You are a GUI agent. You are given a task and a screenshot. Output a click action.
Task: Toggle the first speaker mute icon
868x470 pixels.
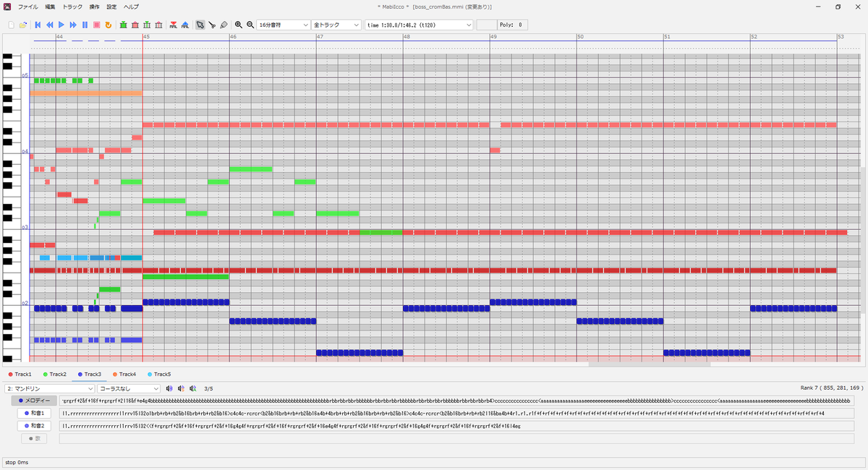tap(169, 388)
